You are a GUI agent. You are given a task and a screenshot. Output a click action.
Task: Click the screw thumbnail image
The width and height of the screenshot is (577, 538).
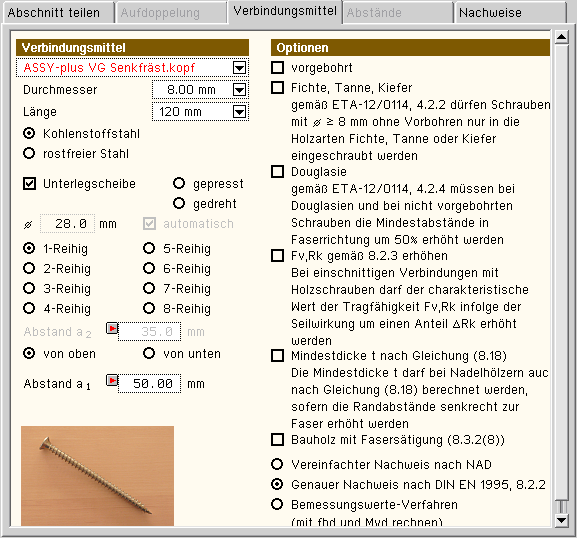coord(98,476)
